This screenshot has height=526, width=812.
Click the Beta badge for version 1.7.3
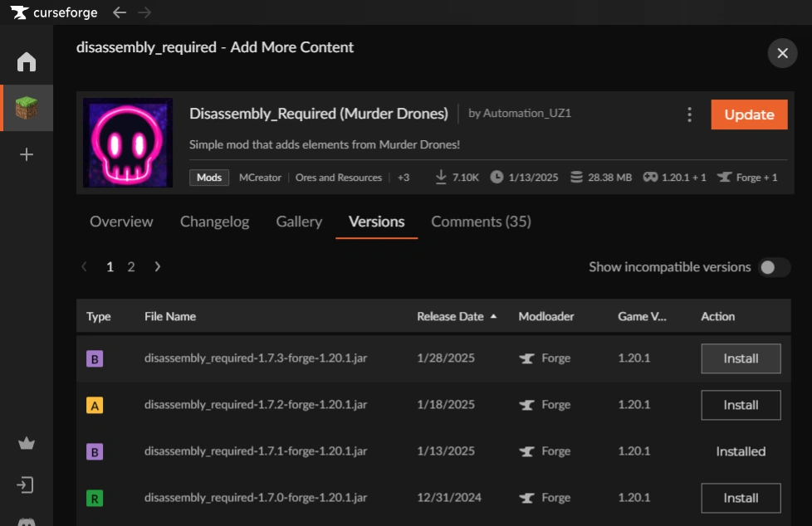[95, 358]
